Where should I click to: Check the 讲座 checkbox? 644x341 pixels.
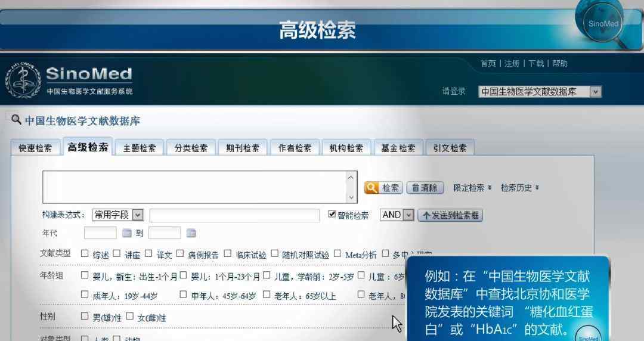117,253
